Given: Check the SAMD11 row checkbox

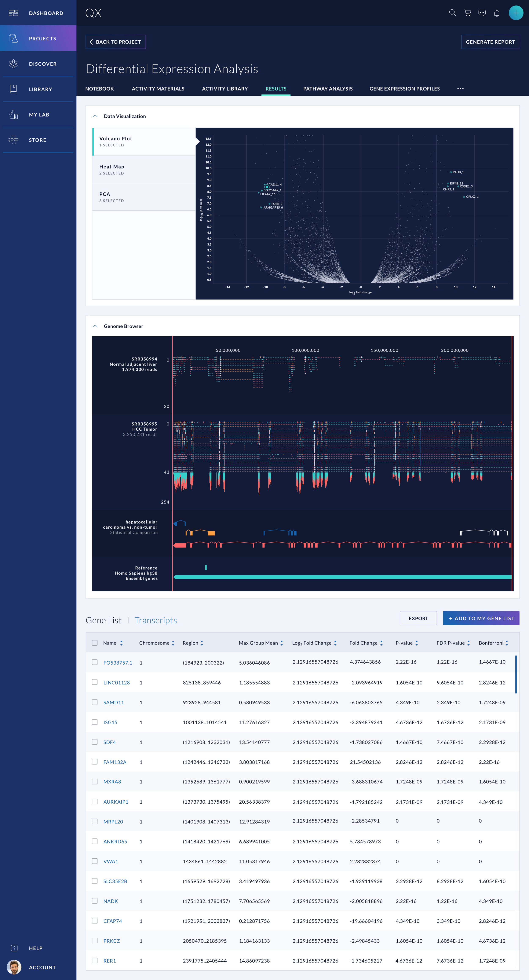Looking at the screenshot, I should 95,702.
